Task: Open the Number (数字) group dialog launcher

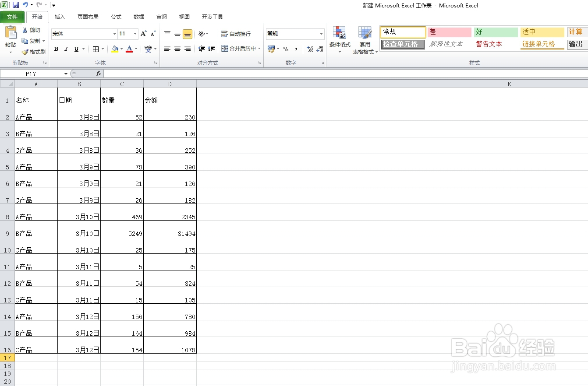Action: click(322, 63)
